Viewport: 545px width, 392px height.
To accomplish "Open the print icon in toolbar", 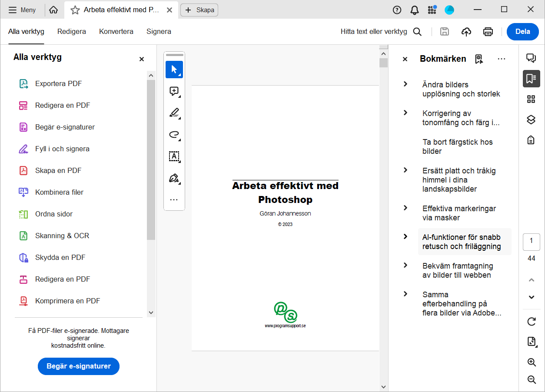I will click(x=488, y=32).
